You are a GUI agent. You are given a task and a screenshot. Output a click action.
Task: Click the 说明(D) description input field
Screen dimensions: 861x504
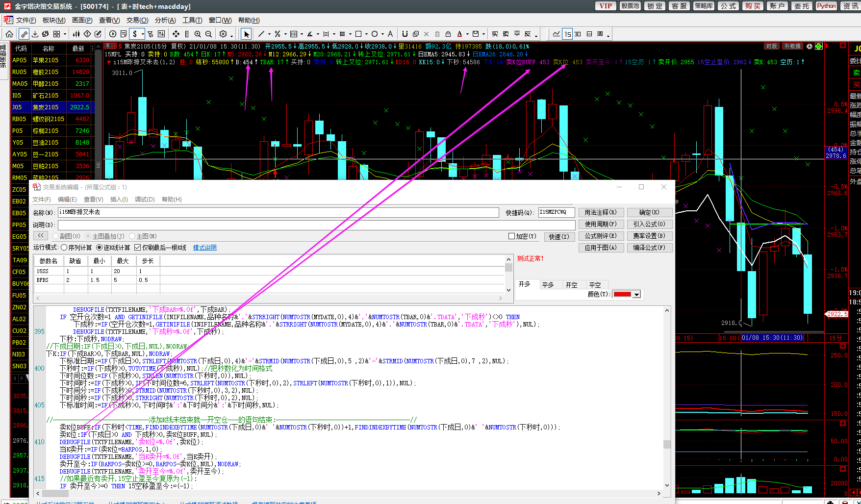316,225
